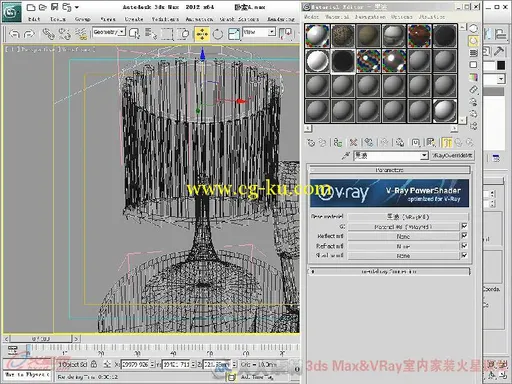This screenshot has height=384, width=512.
Task: Click Assign Material to Selection icon
Action: coord(338,143)
